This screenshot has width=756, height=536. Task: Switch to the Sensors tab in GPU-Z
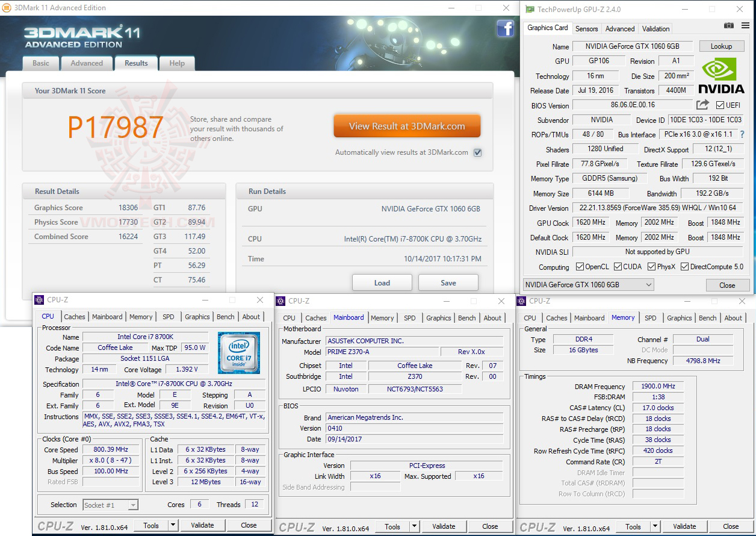pyautogui.click(x=586, y=28)
